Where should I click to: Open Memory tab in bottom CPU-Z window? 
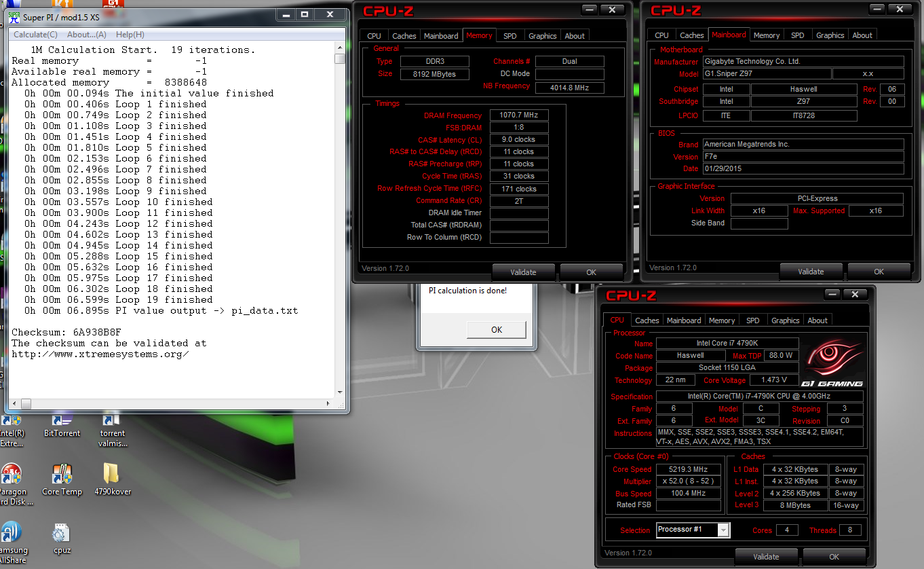pos(722,320)
